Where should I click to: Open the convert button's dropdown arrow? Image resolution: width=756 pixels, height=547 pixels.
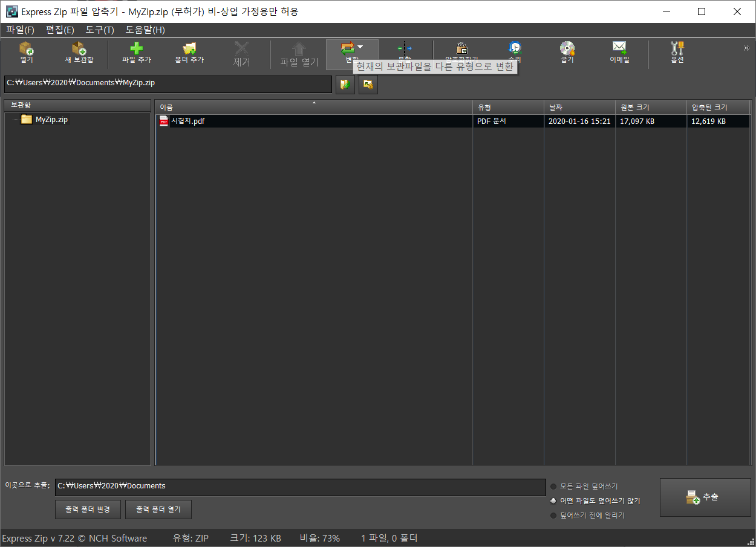pyautogui.click(x=360, y=47)
